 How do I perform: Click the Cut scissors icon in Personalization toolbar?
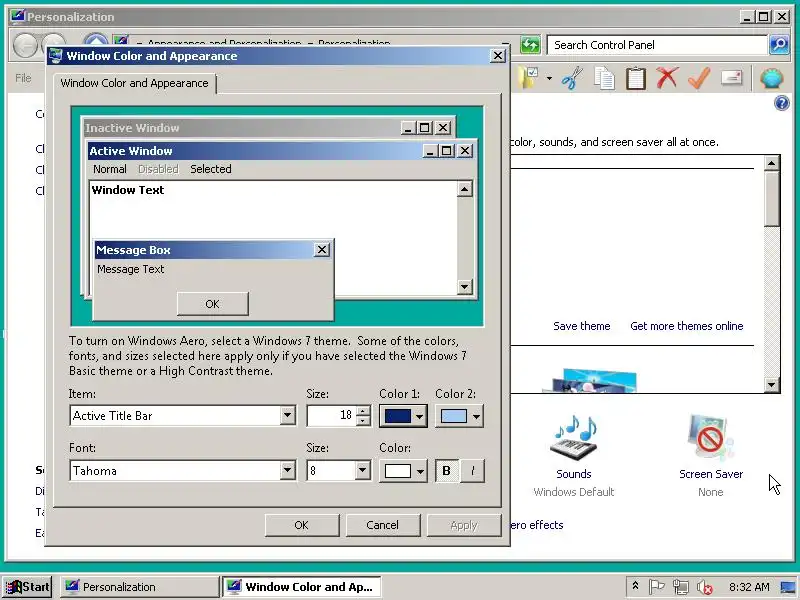(x=572, y=79)
